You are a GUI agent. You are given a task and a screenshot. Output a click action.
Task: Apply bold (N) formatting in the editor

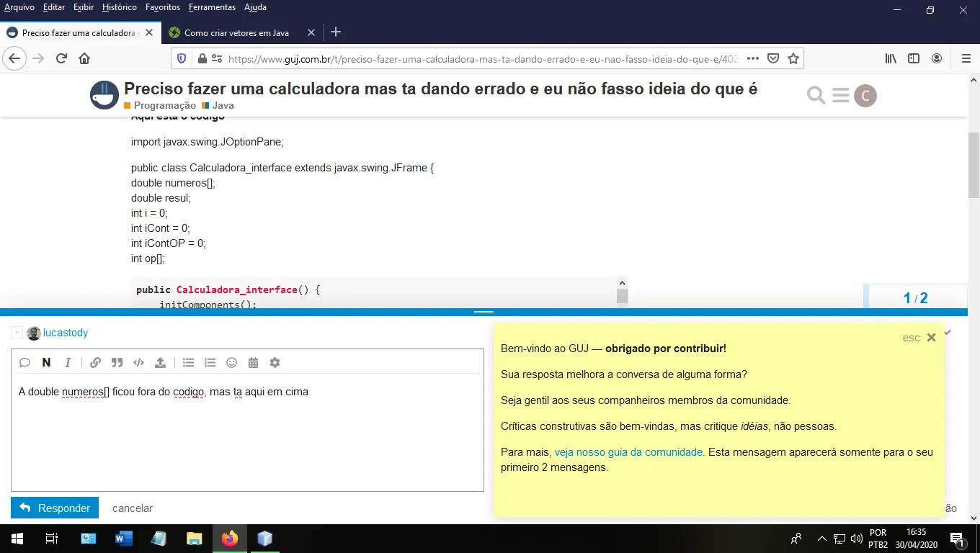coord(46,363)
